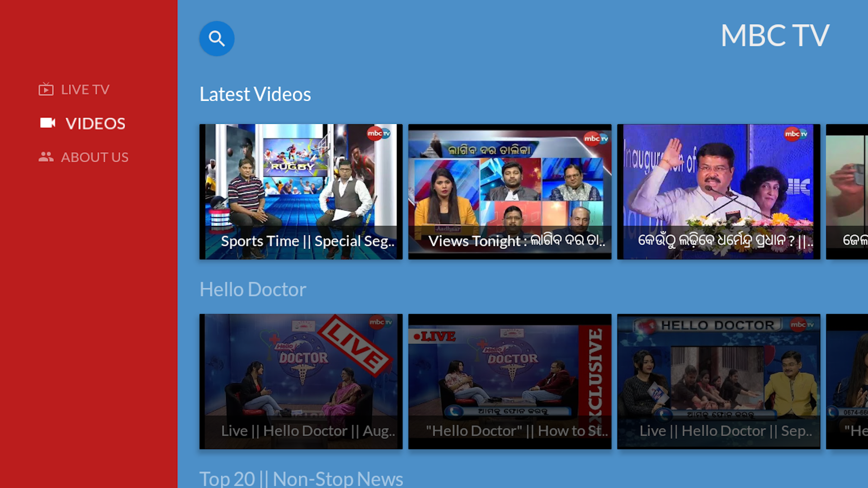Select the VIDEOS menu label

click(x=95, y=123)
